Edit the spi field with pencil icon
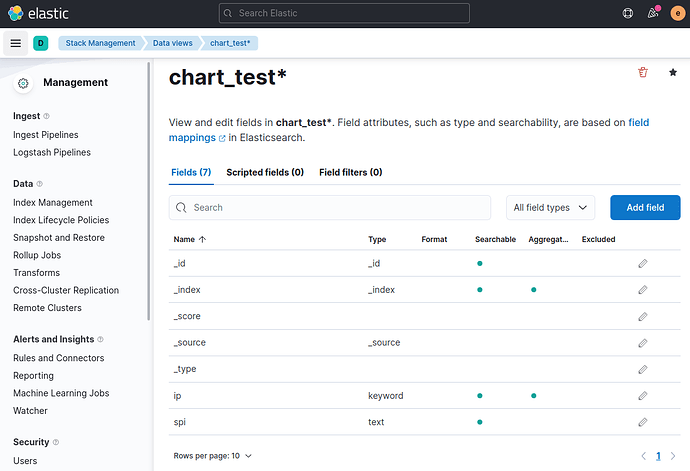This screenshot has width=690, height=471. 643,422
